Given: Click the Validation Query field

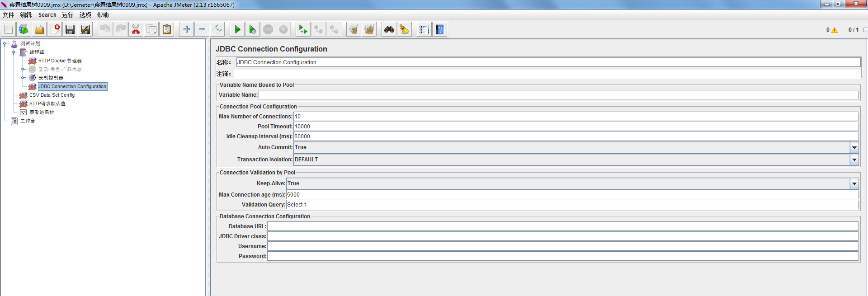Looking at the screenshot, I should pyautogui.click(x=572, y=205).
